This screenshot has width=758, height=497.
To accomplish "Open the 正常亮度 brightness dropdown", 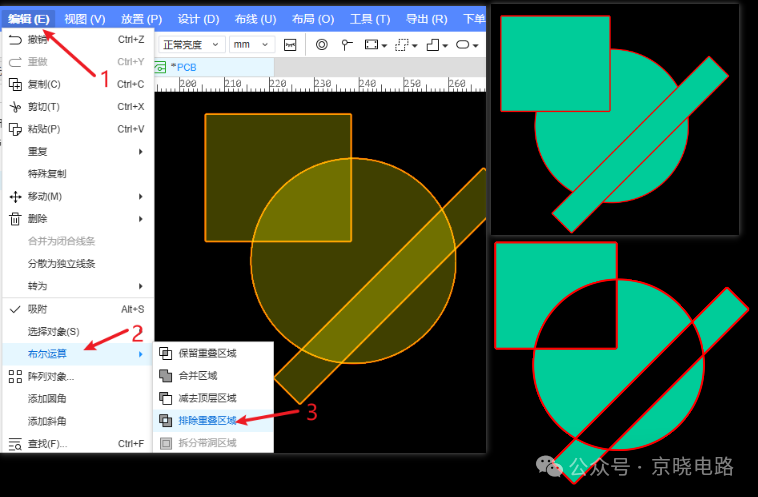I will click(x=191, y=45).
